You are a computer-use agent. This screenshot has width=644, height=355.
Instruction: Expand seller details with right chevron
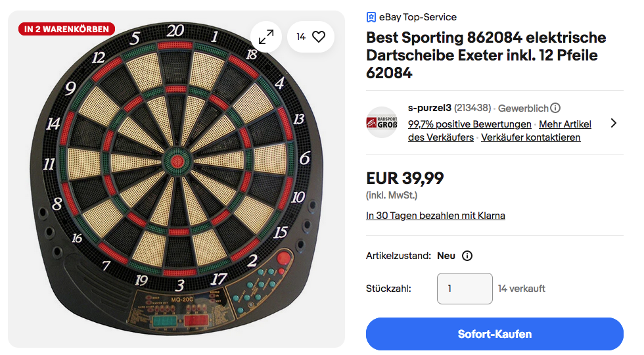(613, 123)
